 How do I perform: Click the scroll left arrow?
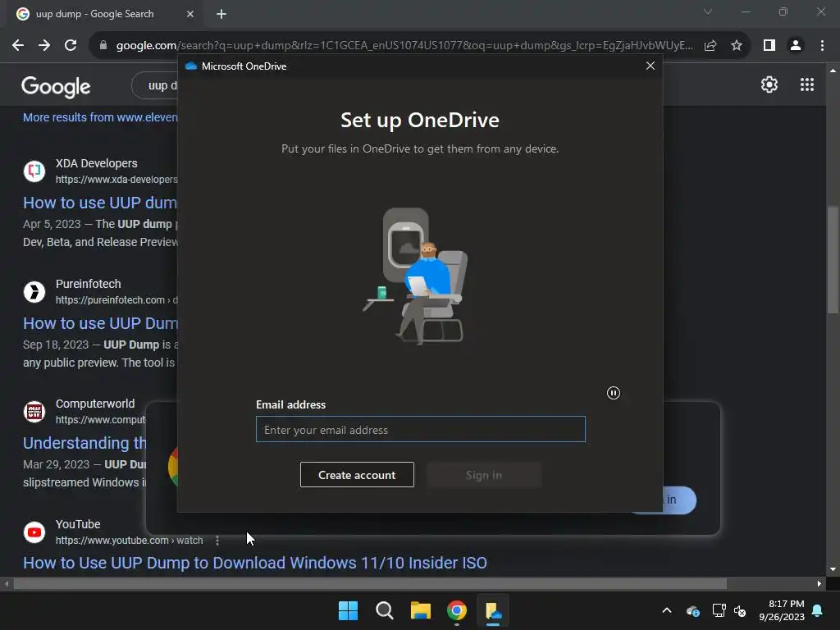(x=7, y=583)
